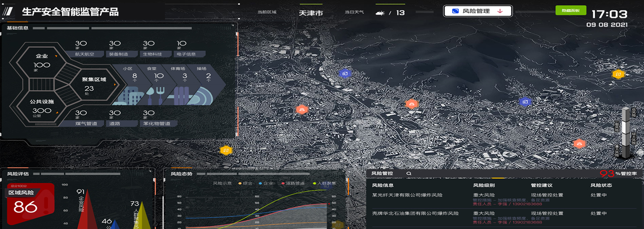Click the risk level bar on map right
Viewport: 644px width, 229px height.
pos(626,133)
